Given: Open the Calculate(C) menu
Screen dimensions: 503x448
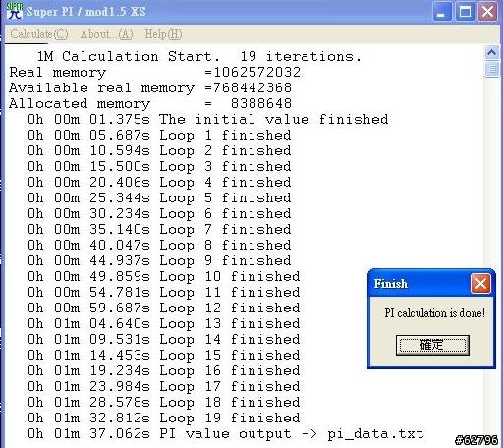Looking at the screenshot, I should click(39, 34).
